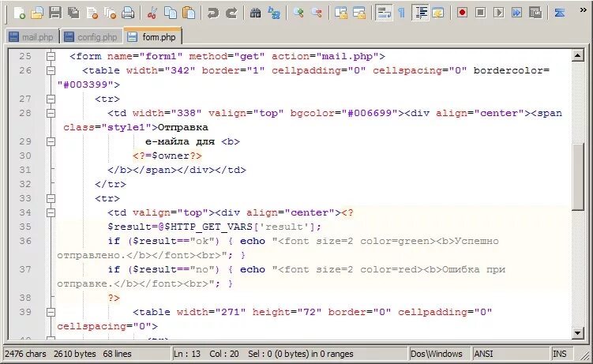
Task: Click the closing ?> tag on line 38
Action: [x=114, y=298]
